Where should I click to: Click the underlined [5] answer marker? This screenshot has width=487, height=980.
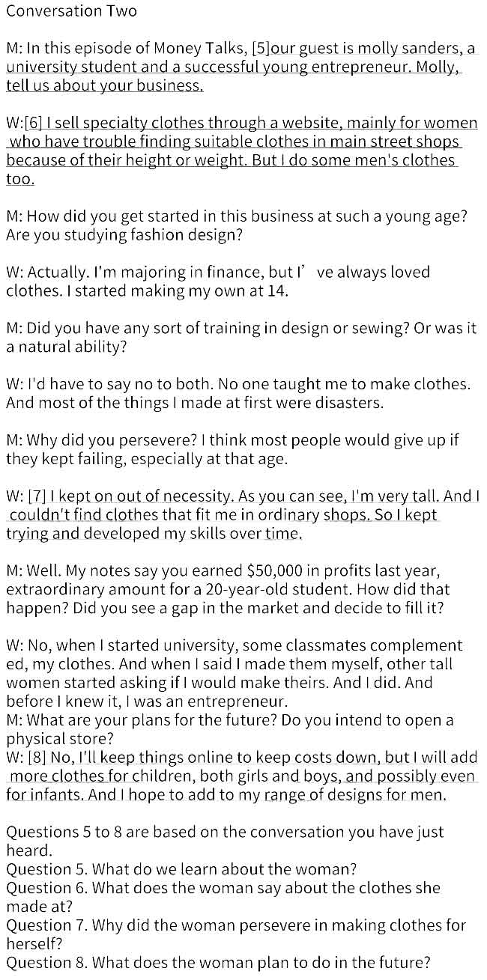(x=261, y=49)
